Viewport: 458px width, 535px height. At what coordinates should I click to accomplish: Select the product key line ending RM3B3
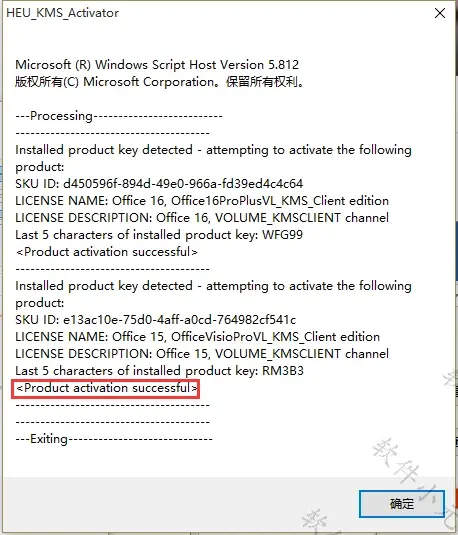pos(159,371)
